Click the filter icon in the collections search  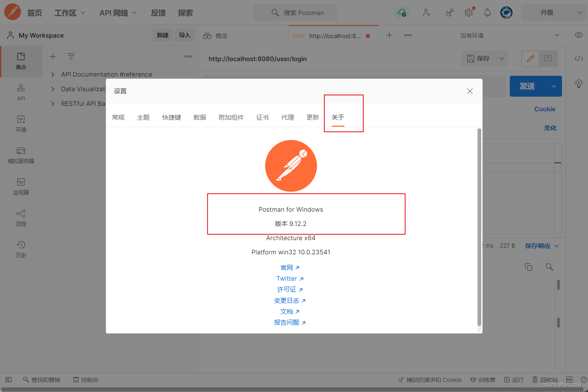click(71, 56)
